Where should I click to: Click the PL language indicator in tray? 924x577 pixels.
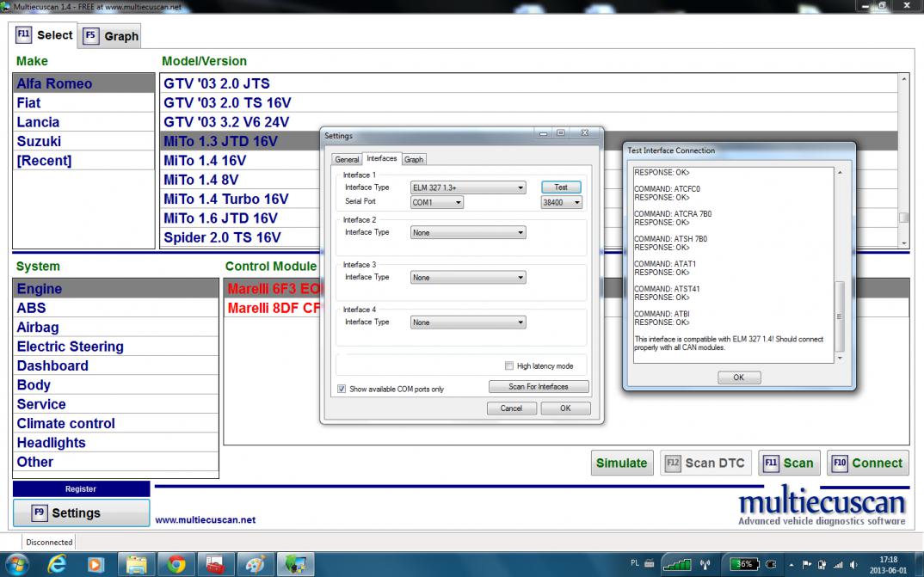635,563
